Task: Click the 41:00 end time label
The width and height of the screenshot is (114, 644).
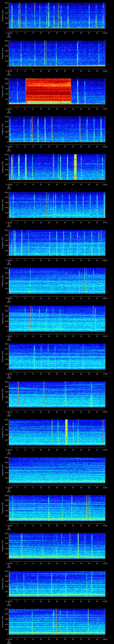Action: click(x=105, y=374)
